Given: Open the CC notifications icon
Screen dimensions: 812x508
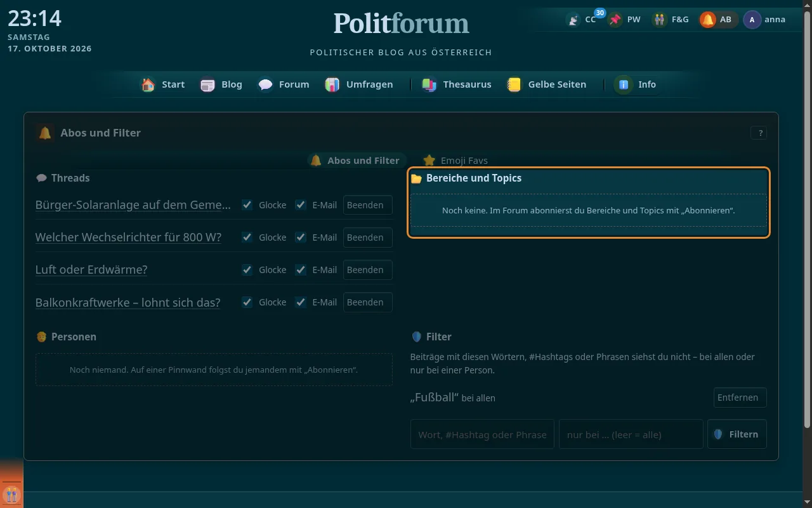Looking at the screenshot, I should (573, 20).
